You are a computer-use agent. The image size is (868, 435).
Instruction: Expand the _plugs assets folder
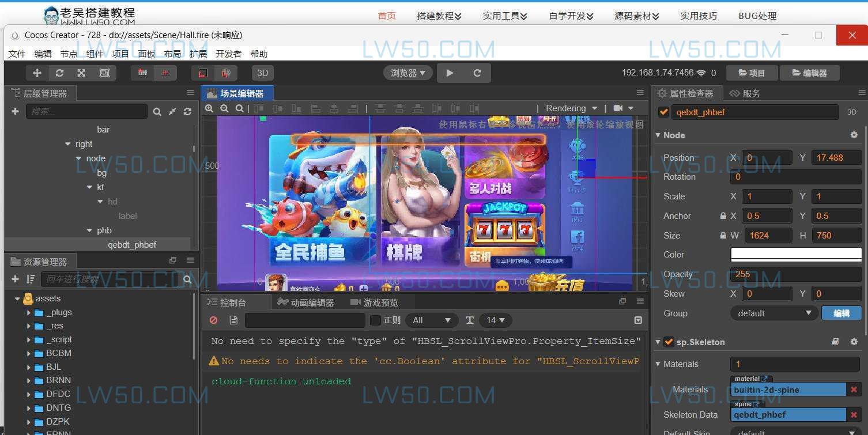(28, 312)
